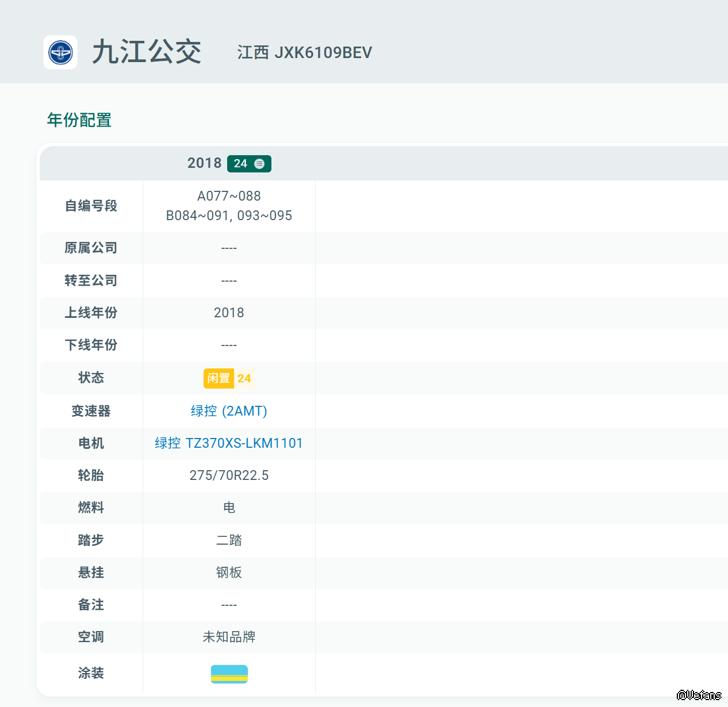Click the 状态 row label
This screenshot has width=728, height=707.
coord(91,378)
